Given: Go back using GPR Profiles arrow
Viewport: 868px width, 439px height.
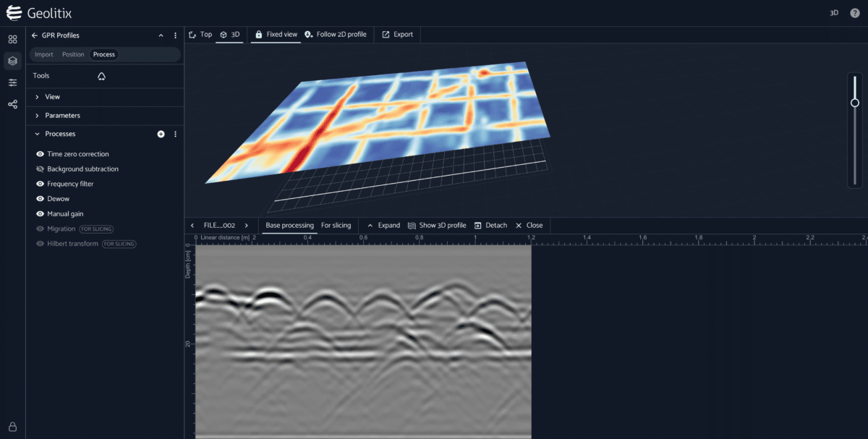Looking at the screenshot, I should coord(35,35).
